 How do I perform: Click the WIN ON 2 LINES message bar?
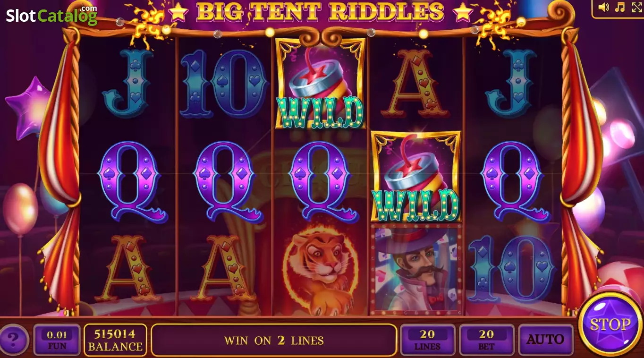point(274,340)
